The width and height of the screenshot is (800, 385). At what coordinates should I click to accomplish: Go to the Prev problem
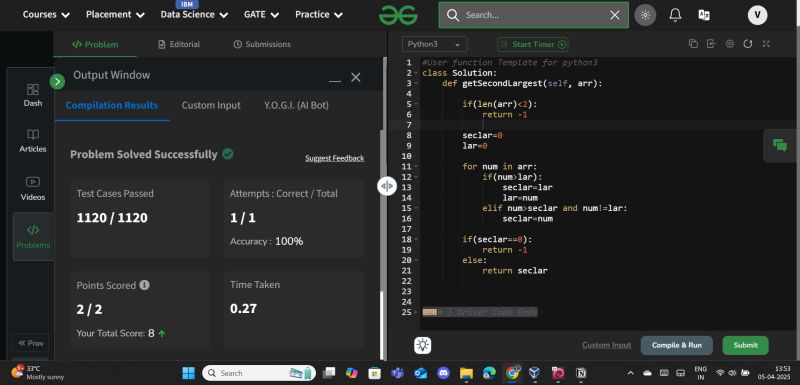click(x=31, y=343)
